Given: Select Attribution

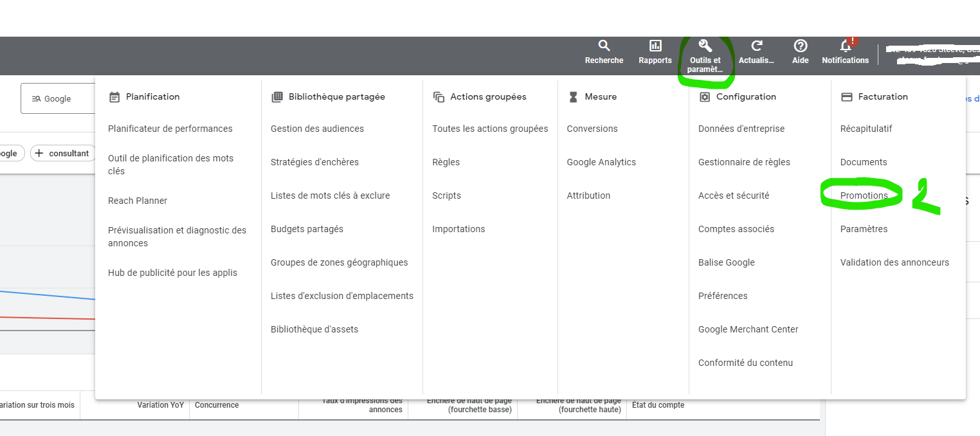Looking at the screenshot, I should click(x=588, y=195).
